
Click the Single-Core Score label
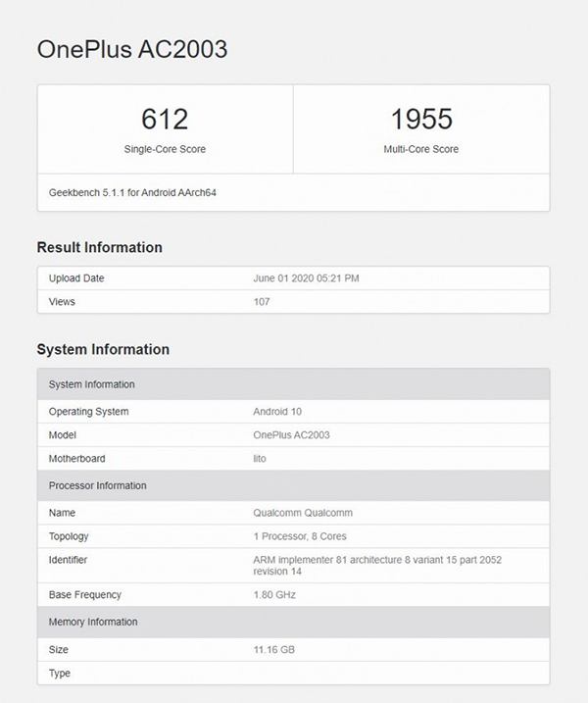pyautogui.click(x=165, y=149)
